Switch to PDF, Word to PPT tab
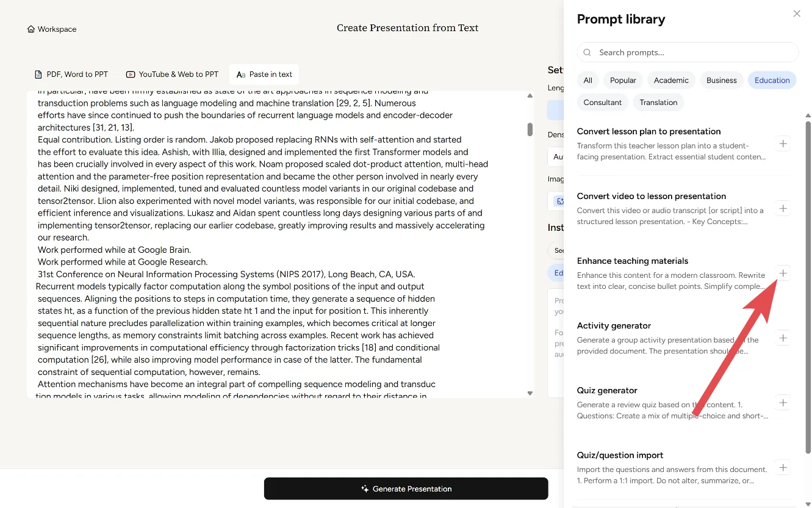812x508 pixels. click(x=71, y=74)
